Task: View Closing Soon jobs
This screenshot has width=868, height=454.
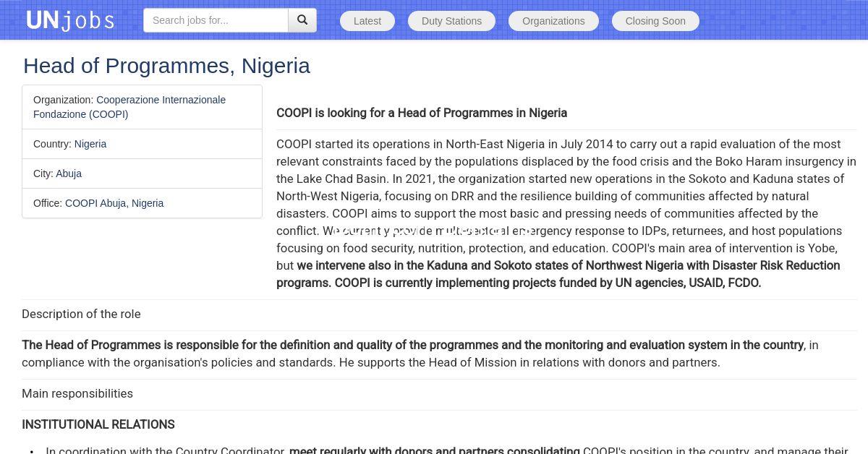Action: pyautogui.click(x=655, y=21)
